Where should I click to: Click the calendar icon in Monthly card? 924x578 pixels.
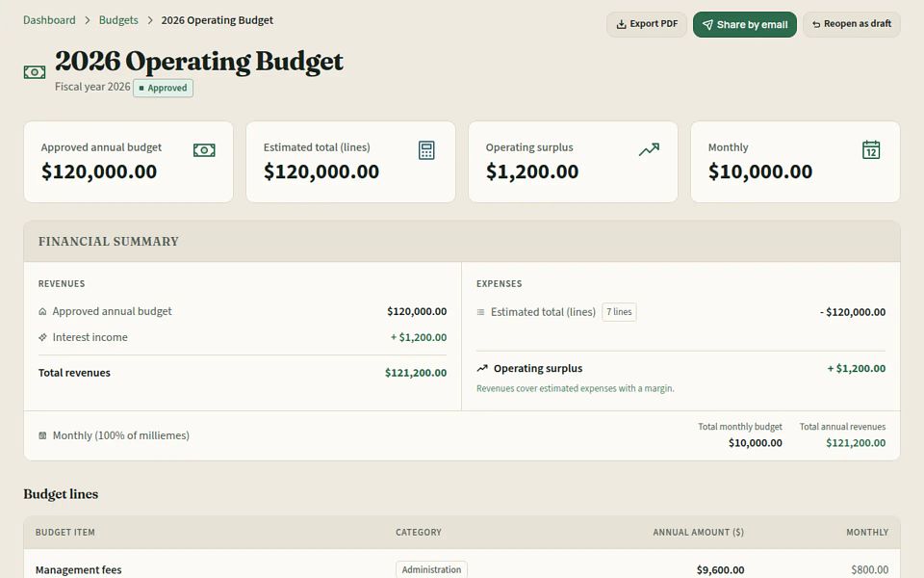[871, 150]
